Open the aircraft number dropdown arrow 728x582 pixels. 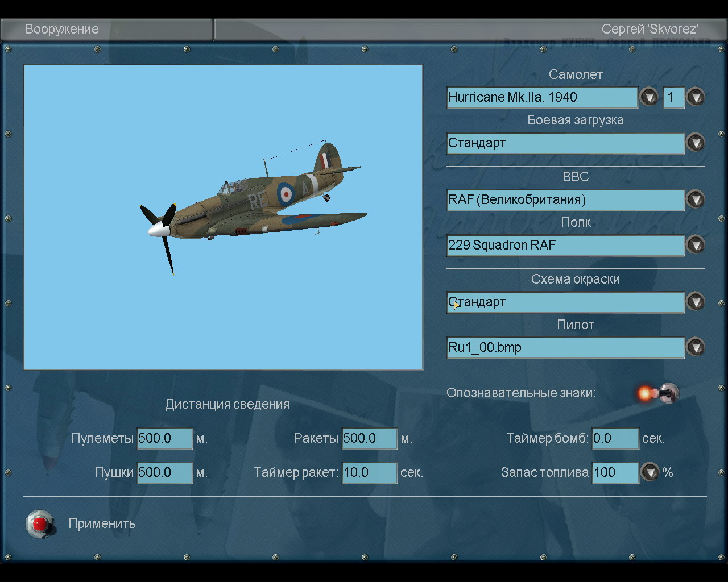click(x=695, y=97)
